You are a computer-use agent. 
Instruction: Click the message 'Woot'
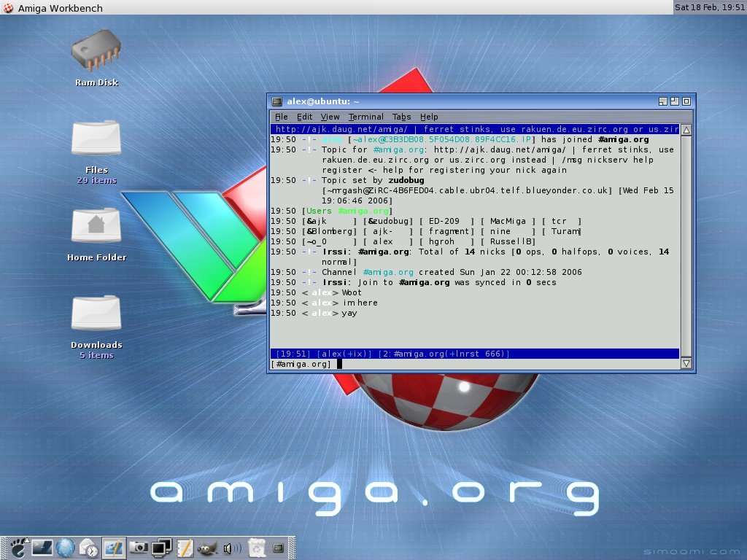pos(352,292)
